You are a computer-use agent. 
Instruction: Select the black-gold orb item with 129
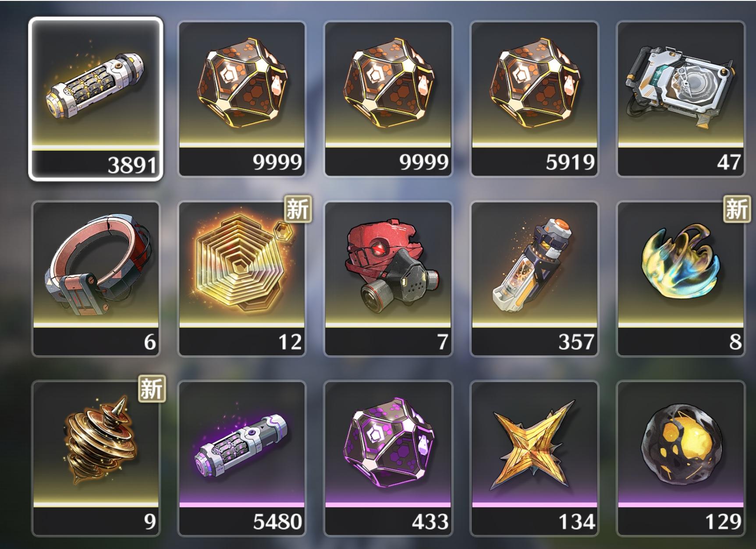(680, 458)
